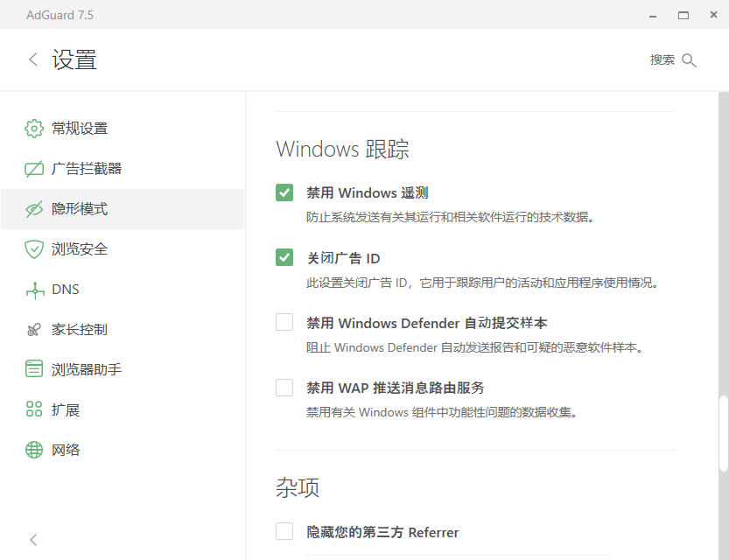The image size is (729, 560).
Task: Click the 网络 globe icon
Action: tap(34, 451)
